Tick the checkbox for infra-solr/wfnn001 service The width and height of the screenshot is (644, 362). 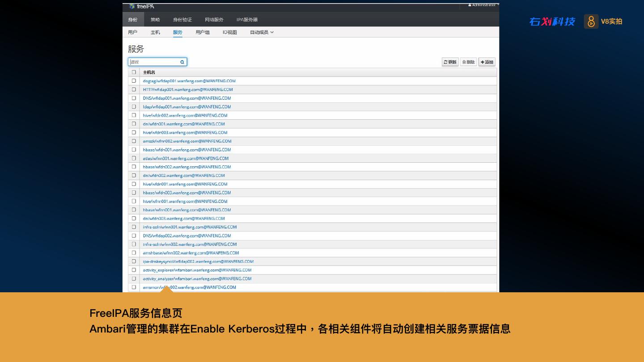134,227
